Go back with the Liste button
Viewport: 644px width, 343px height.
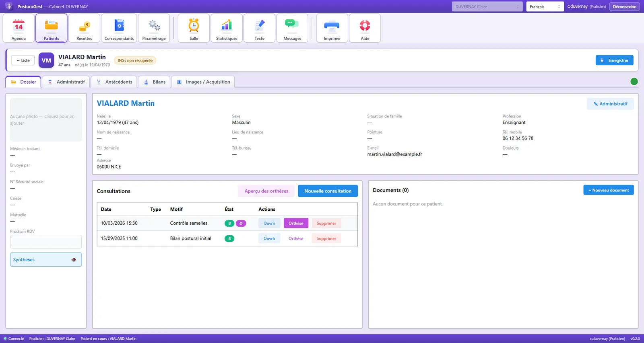[x=23, y=60]
